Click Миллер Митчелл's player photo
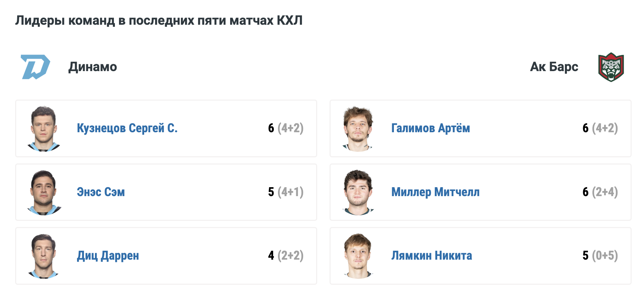This screenshot has width=644, height=294. coord(358,192)
